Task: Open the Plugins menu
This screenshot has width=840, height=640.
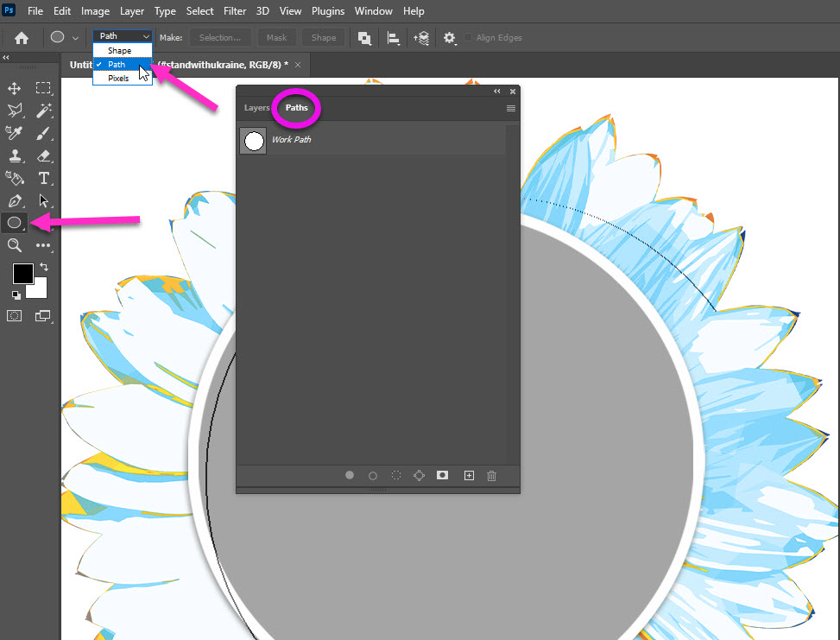Action: [328, 10]
